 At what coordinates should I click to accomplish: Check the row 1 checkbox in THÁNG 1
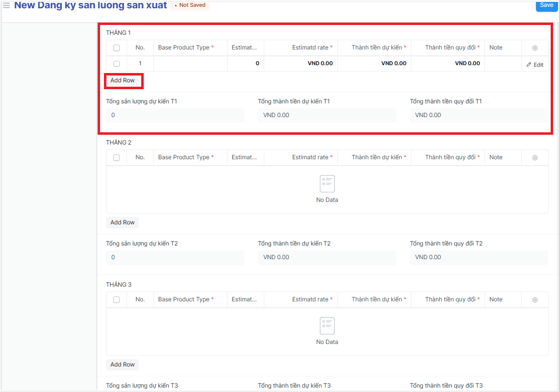[116, 64]
